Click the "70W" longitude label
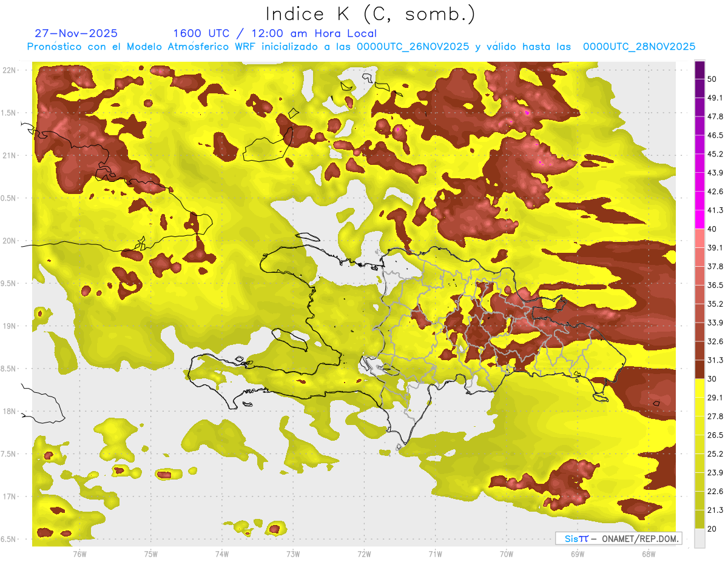The height and width of the screenshot is (562, 728). (507, 554)
